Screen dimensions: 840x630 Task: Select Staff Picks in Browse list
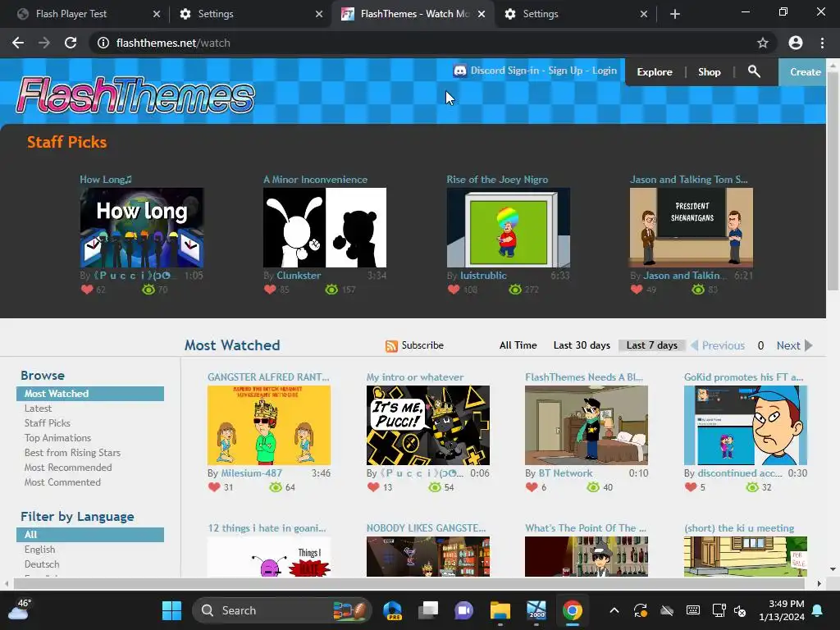point(47,423)
